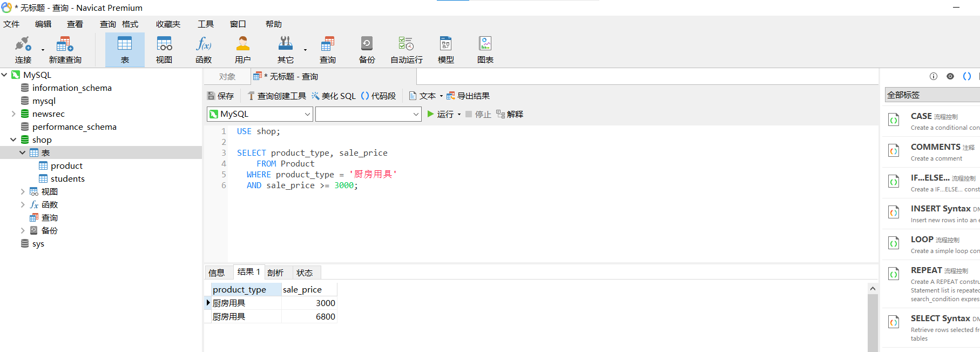This screenshot has width=980, height=352.
Task: Open the 其它 dropdown arrow in main toolbar
Action: tap(305, 50)
